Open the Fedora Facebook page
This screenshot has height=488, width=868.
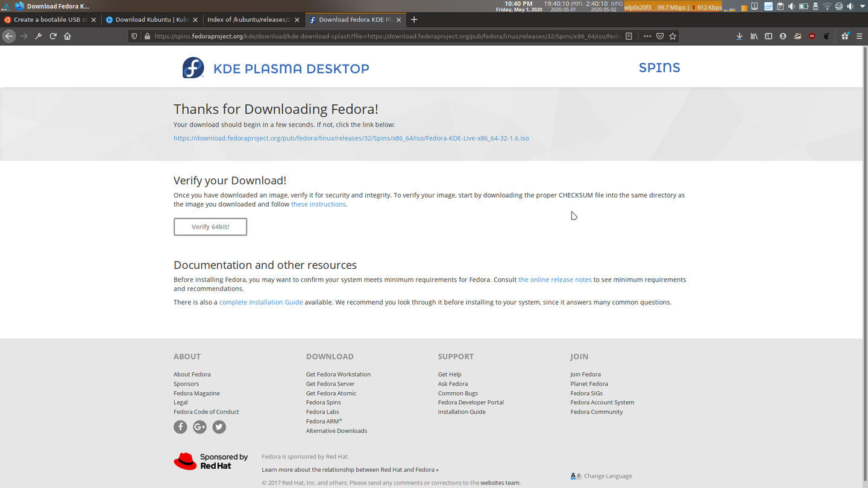click(180, 427)
